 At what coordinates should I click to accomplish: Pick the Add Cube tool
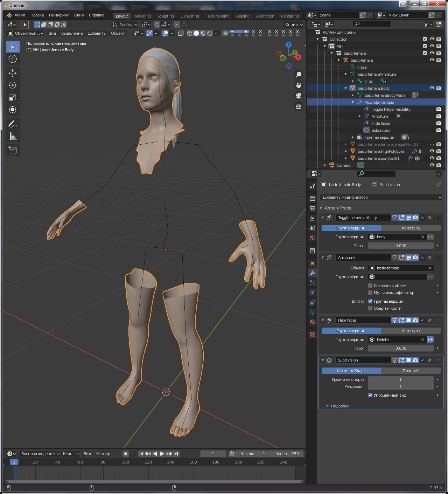coord(13,150)
